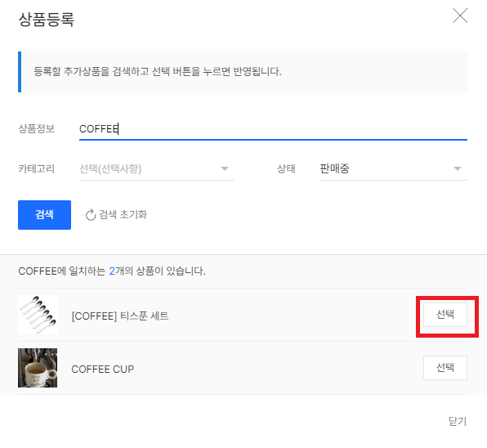487x448 pixels.
Task: Click the teaspoon set thumbnail
Action: (x=38, y=315)
